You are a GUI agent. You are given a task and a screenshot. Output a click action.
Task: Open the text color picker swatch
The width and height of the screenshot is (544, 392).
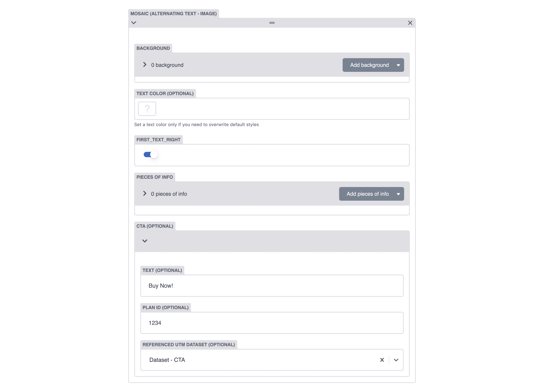(147, 109)
